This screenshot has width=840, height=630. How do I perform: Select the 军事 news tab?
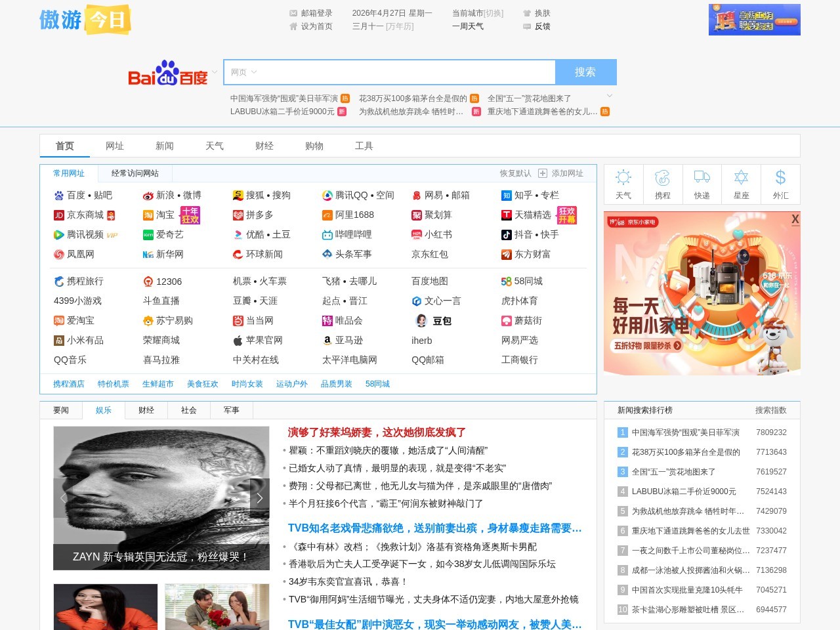click(232, 410)
